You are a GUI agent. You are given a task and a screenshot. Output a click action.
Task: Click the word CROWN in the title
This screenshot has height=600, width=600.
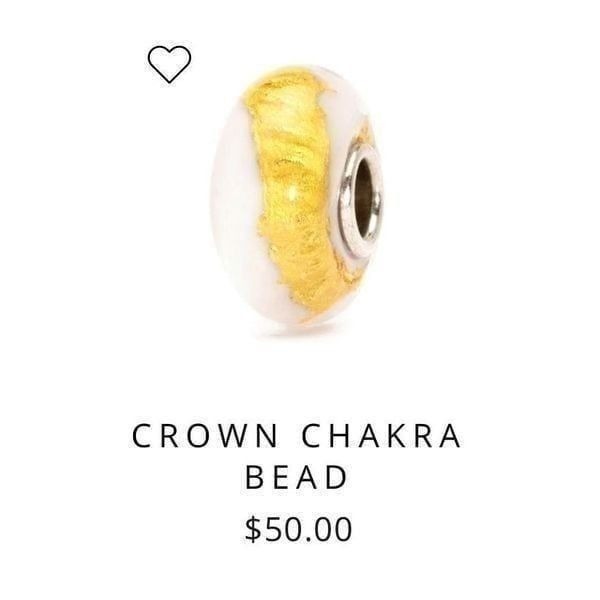[x=205, y=436]
